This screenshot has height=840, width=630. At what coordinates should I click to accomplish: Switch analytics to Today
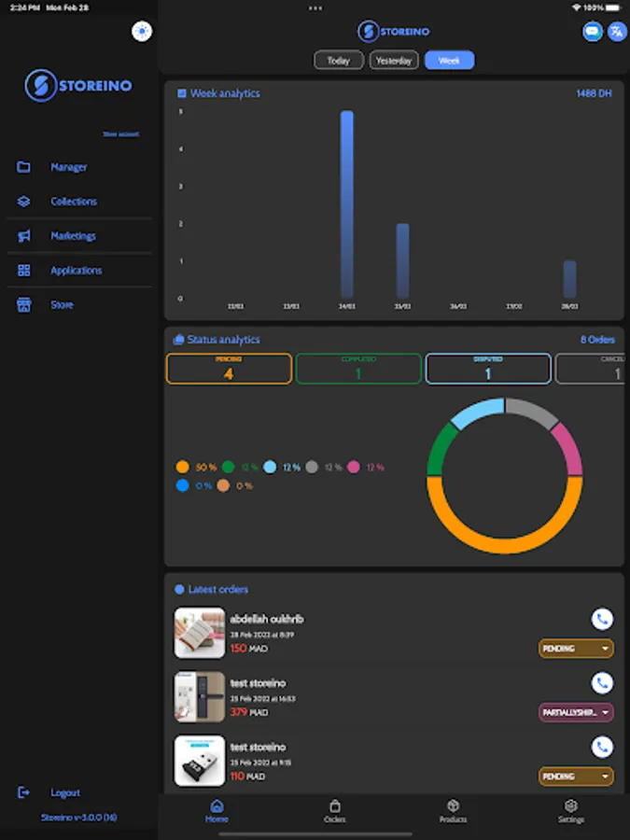339,60
